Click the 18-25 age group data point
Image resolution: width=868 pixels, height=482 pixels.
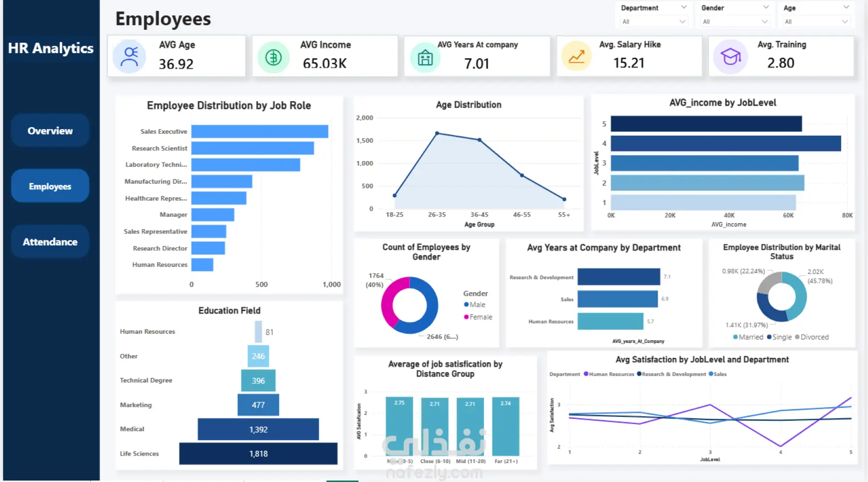tap(395, 195)
